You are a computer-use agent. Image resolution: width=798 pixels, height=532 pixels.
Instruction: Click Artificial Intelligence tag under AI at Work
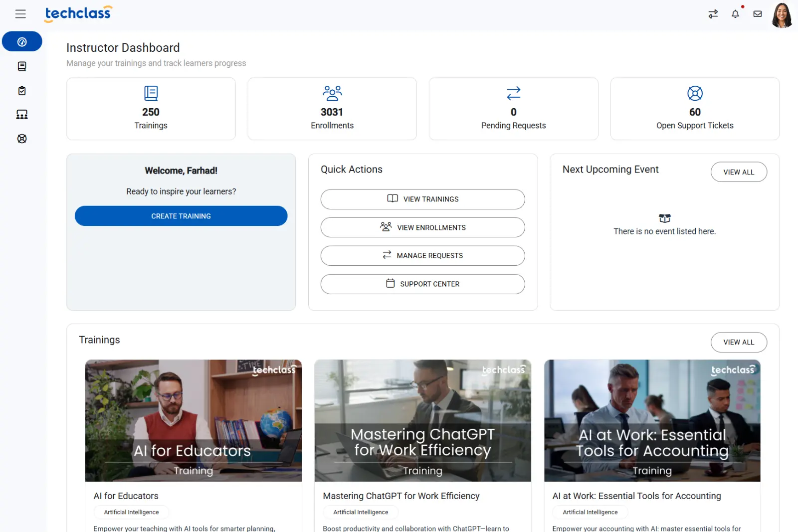(590, 512)
